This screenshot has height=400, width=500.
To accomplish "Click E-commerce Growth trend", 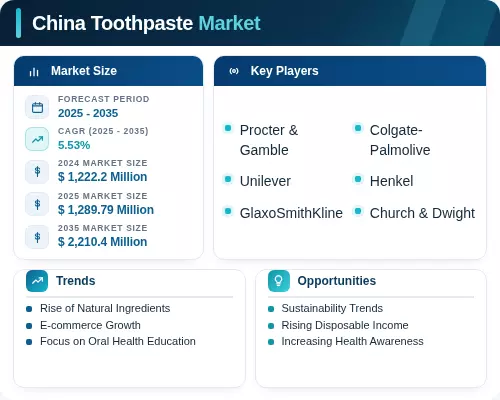I will 90,325.
